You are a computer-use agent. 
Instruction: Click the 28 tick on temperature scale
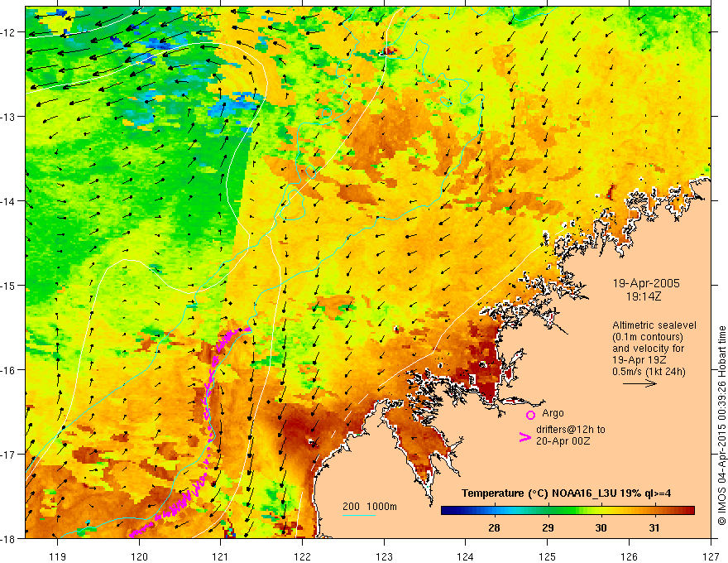coord(494,527)
